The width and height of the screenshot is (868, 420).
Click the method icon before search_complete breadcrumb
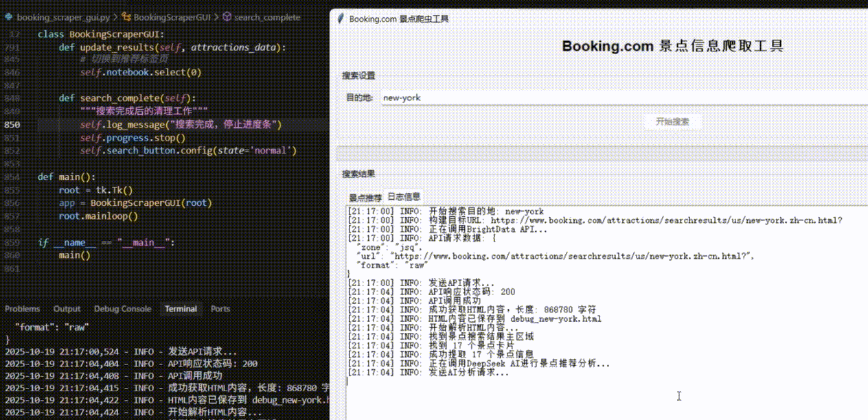tap(227, 17)
